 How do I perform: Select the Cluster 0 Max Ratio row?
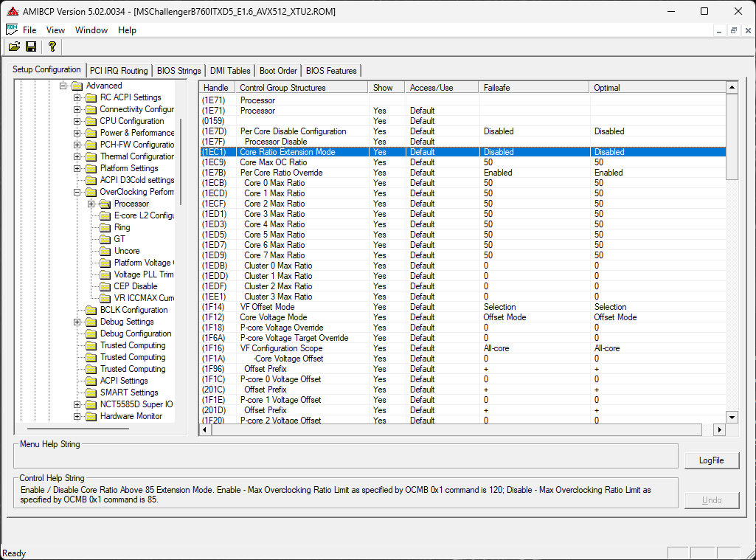463,266
